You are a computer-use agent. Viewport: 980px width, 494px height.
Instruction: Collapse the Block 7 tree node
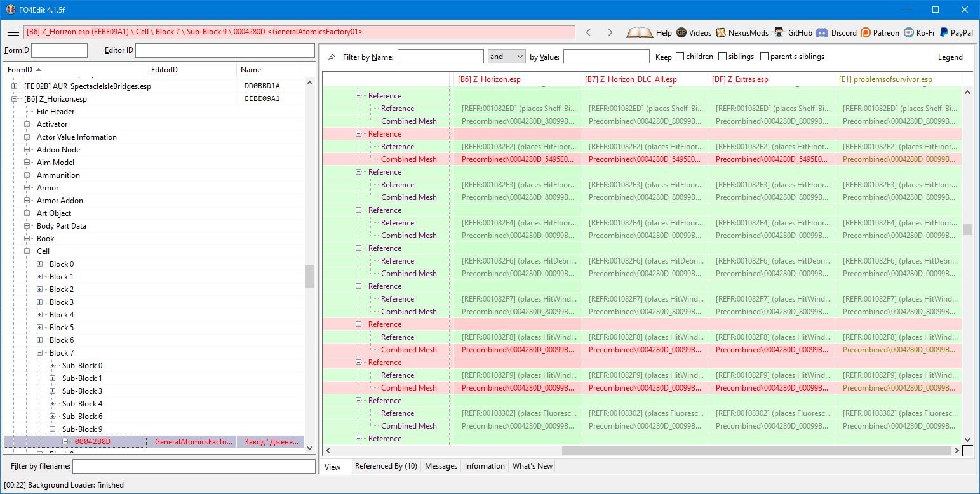(41, 353)
